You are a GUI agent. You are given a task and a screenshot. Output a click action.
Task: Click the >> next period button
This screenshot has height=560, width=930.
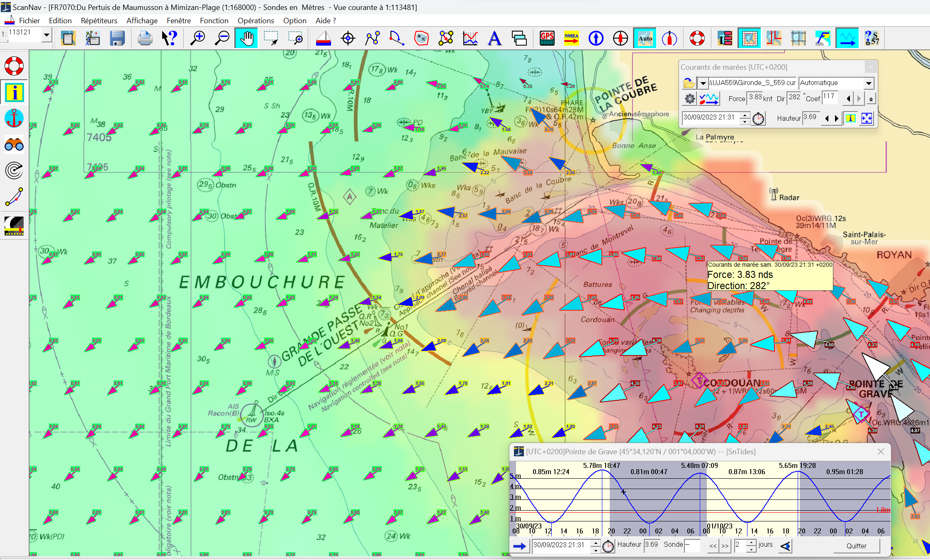click(725, 546)
